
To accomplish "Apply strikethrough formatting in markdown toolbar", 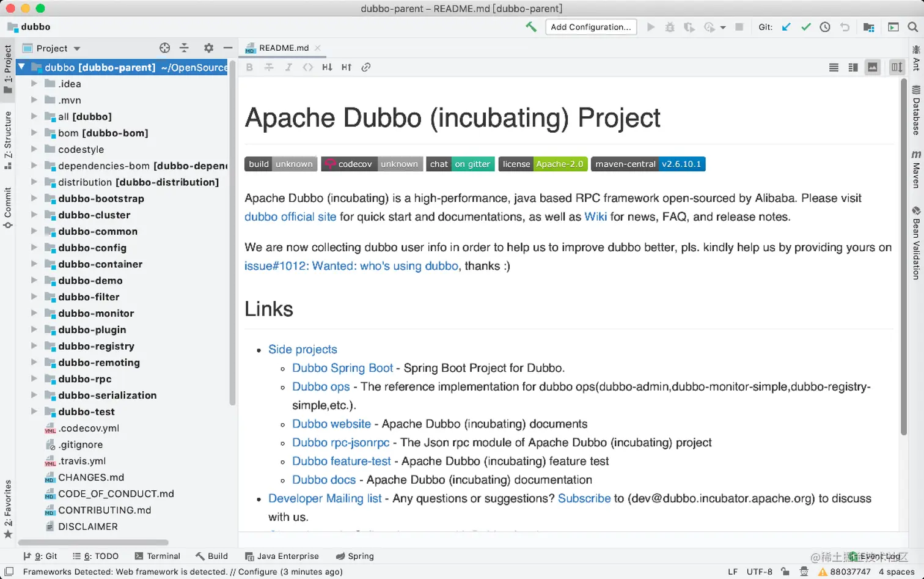I will click(269, 67).
